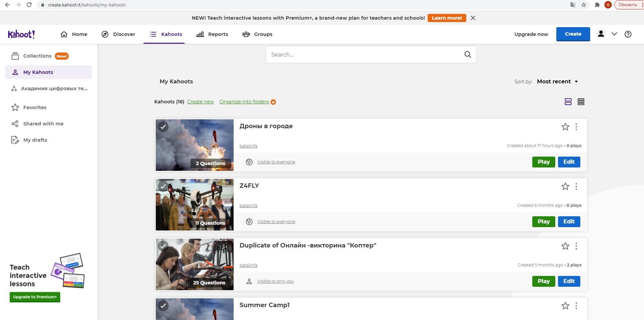The image size is (644, 320).
Task: Favorite the Z4FLY kahoot
Action: [565, 186]
